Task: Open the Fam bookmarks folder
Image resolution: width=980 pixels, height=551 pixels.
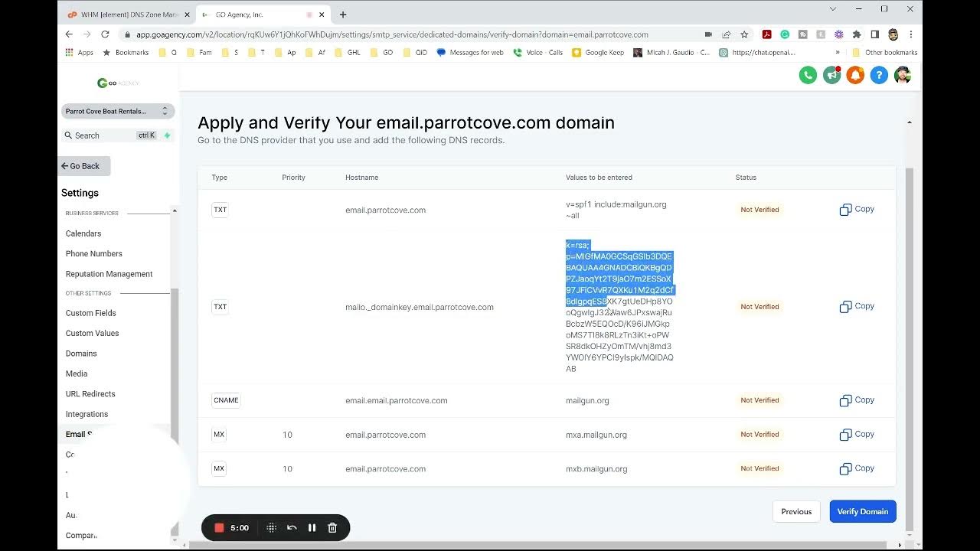Action: point(199,53)
